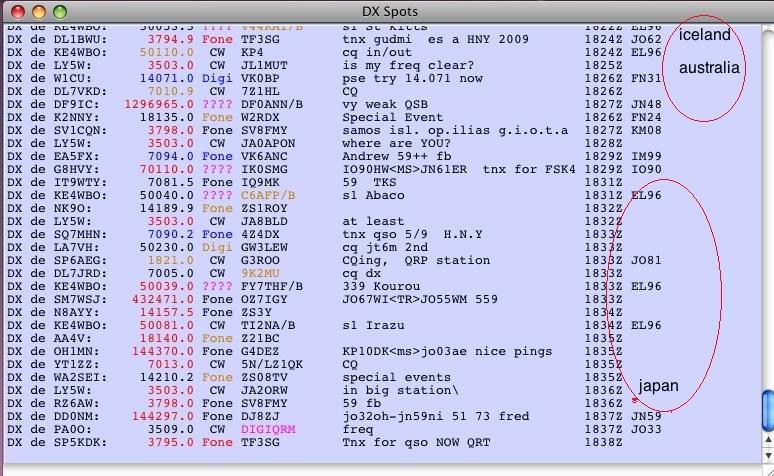774x476 pixels.
Task: Click the DX Spots window title
Action: (386, 10)
